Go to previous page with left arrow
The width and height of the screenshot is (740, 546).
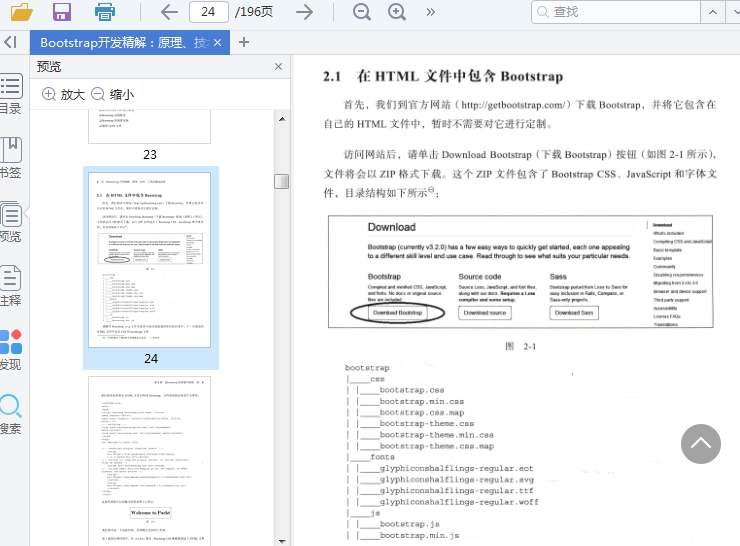[169, 12]
